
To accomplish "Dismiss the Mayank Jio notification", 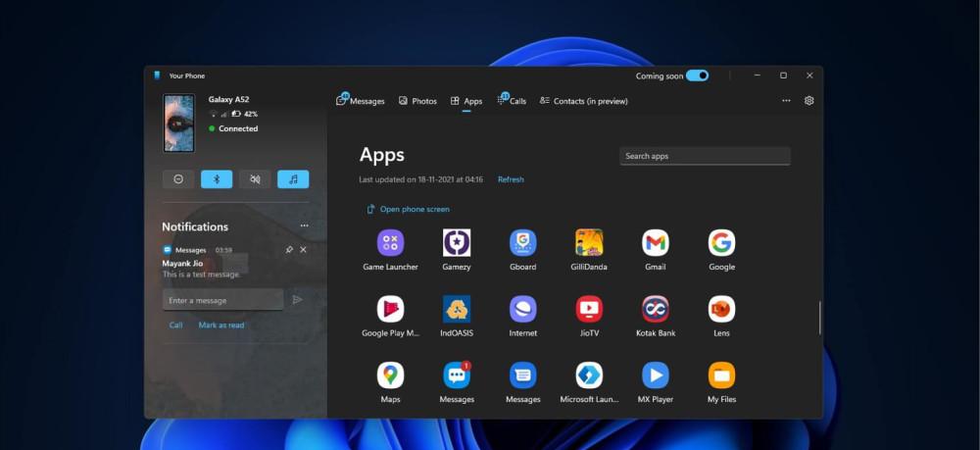I will [303, 249].
